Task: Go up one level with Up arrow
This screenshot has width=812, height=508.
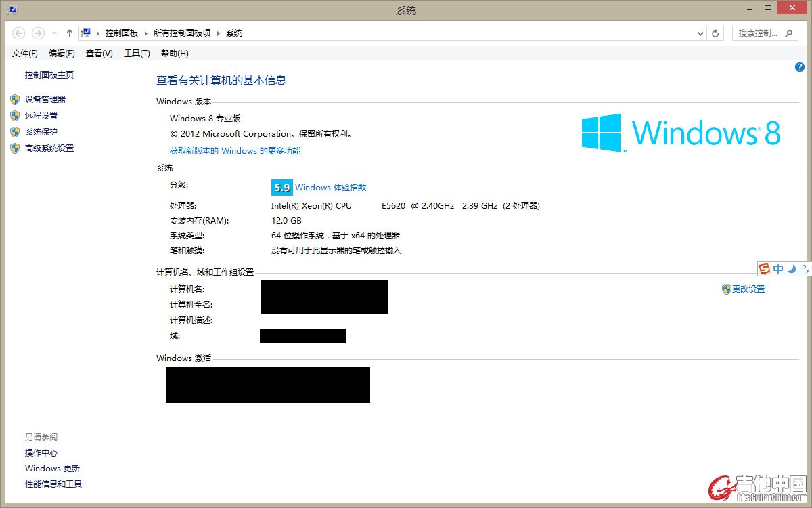Action: tap(69, 33)
